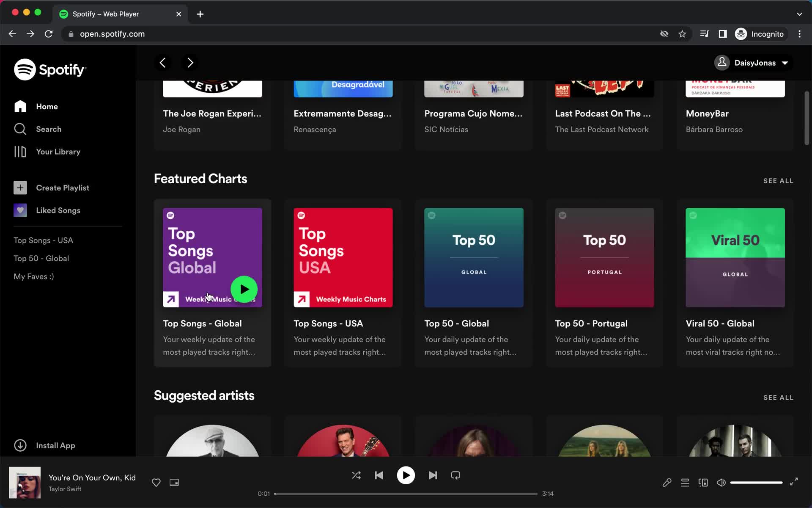Click the Spotify logo in the sidebar
This screenshot has width=812, height=508.
50,69
